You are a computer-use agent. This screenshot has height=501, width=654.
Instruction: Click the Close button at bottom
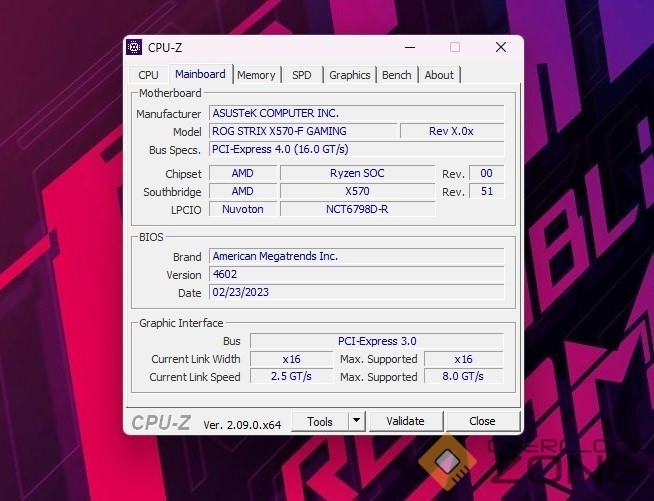482,421
